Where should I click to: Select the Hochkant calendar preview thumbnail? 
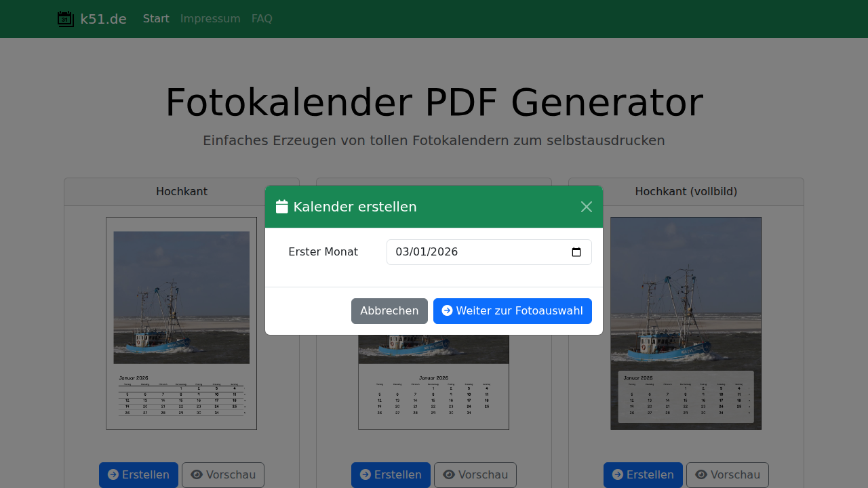click(181, 323)
